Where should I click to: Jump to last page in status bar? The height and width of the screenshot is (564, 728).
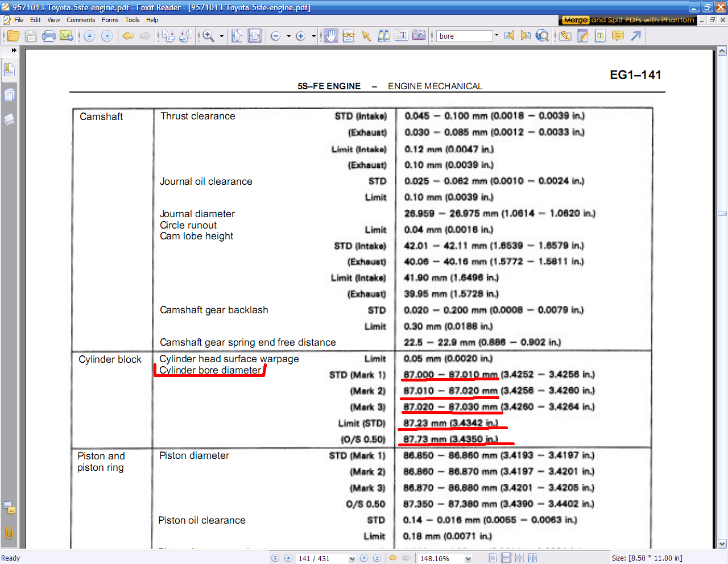click(377, 558)
